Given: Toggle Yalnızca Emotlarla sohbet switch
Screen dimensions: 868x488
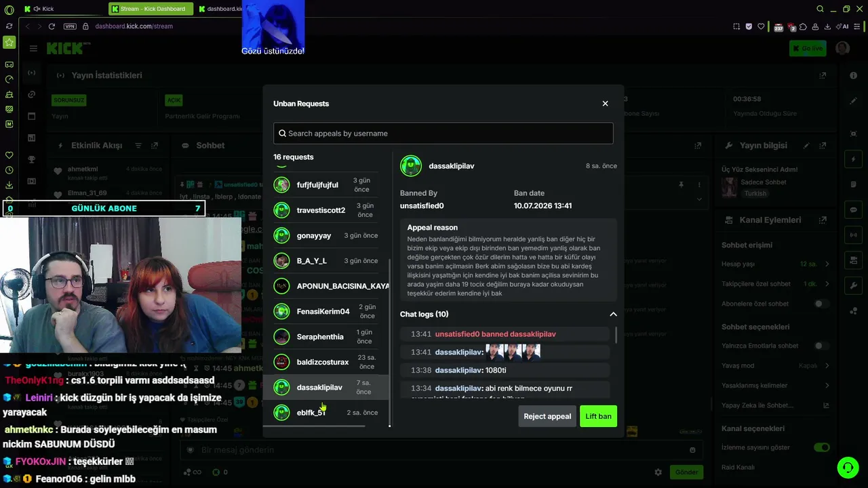Looking at the screenshot, I should pos(822,346).
